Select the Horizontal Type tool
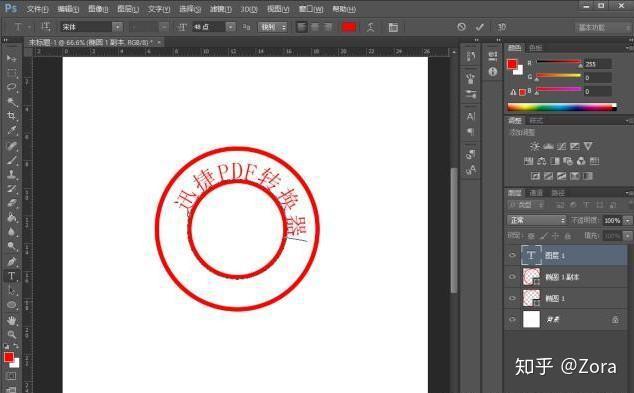This screenshot has width=634, height=393. pyautogui.click(x=11, y=276)
